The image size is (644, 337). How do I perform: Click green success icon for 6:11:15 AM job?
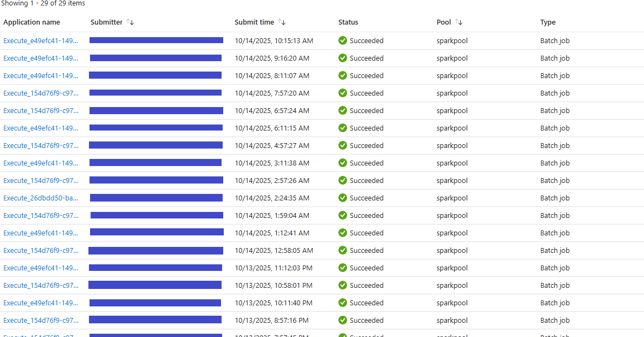(x=343, y=128)
